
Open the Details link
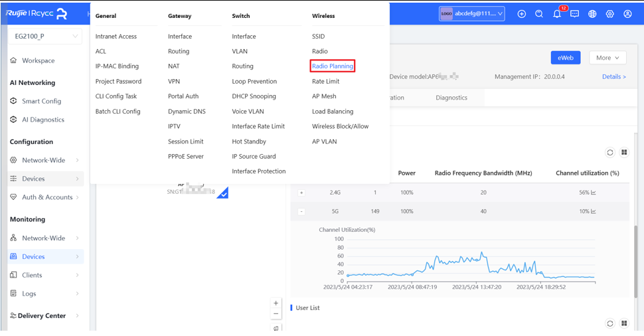(x=614, y=77)
